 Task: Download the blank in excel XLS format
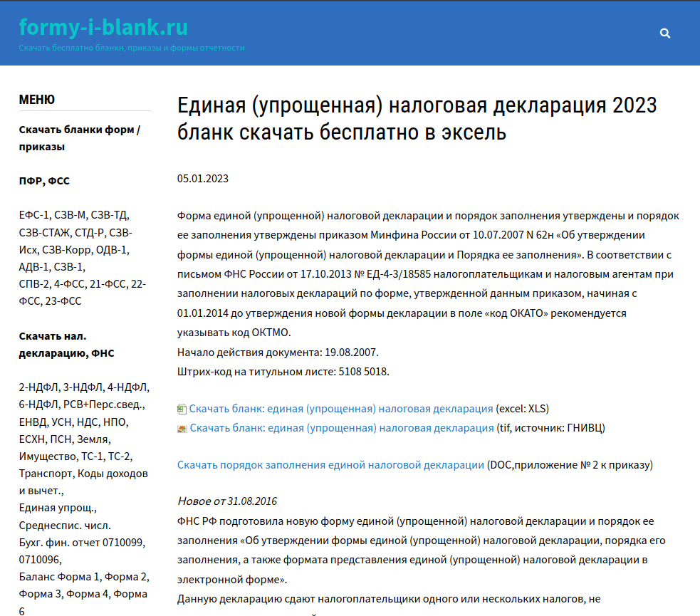click(x=340, y=409)
